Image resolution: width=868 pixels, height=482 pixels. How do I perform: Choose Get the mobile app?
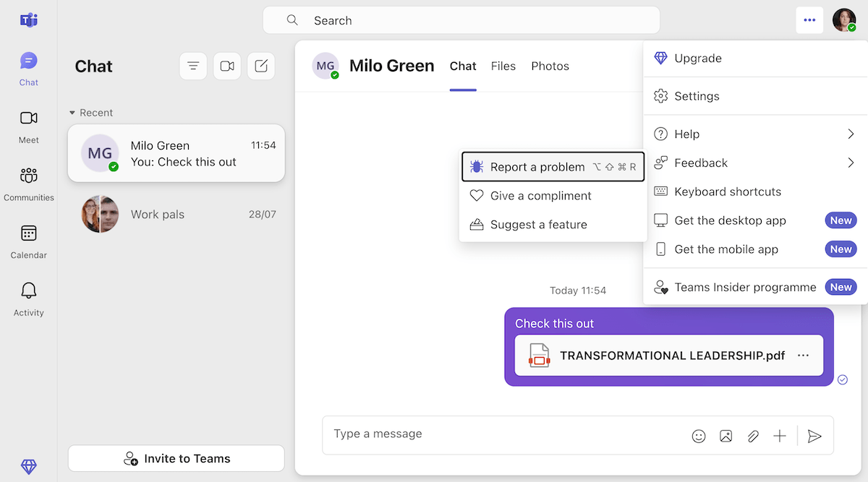click(x=755, y=249)
